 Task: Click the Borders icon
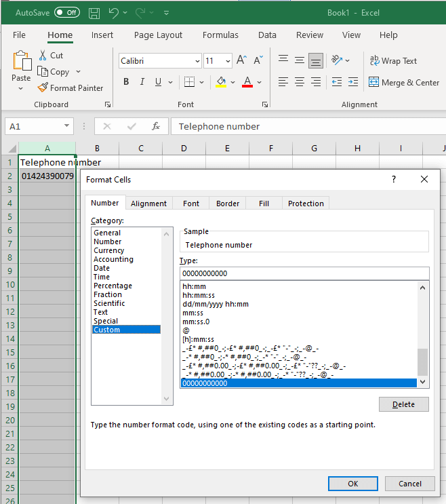coord(189,81)
